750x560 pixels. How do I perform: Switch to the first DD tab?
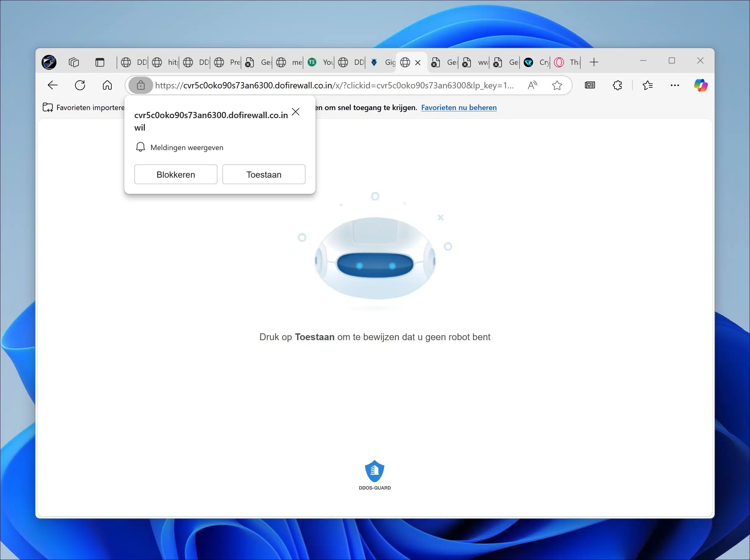134,62
